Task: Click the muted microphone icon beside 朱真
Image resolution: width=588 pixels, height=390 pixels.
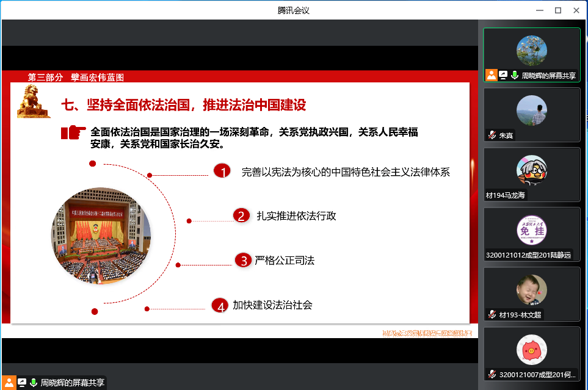Action: point(492,135)
